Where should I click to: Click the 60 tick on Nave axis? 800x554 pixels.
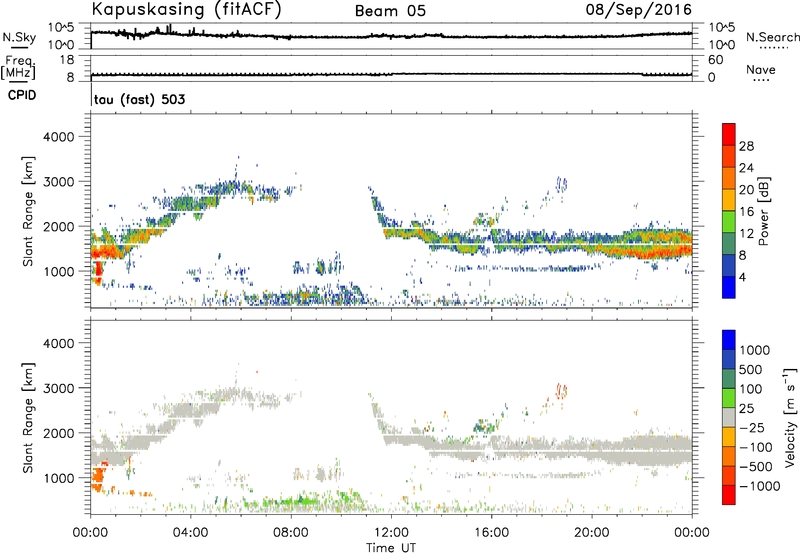[716, 60]
